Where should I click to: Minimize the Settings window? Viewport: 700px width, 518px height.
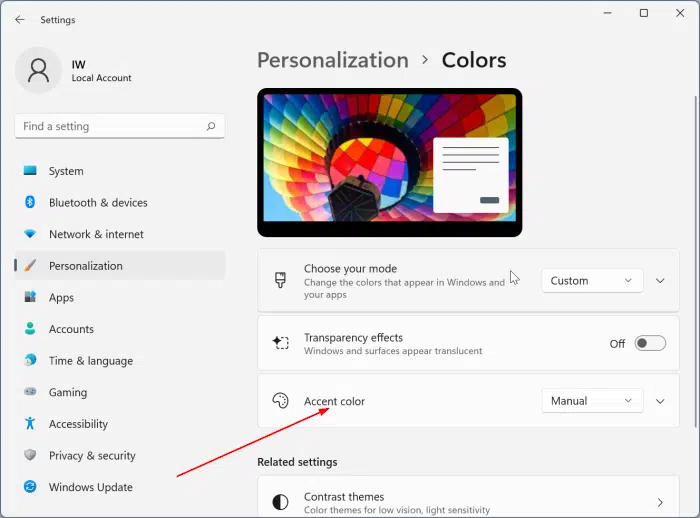click(x=607, y=13)
